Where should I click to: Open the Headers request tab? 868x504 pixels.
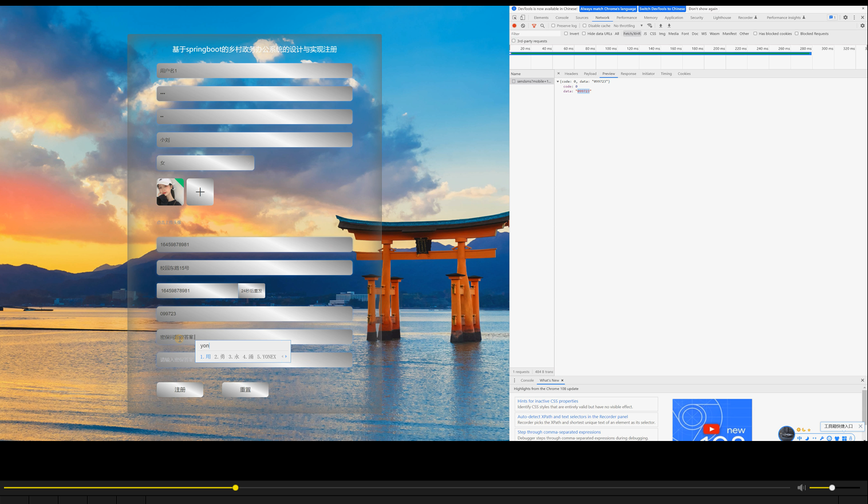tap(571, 73)
